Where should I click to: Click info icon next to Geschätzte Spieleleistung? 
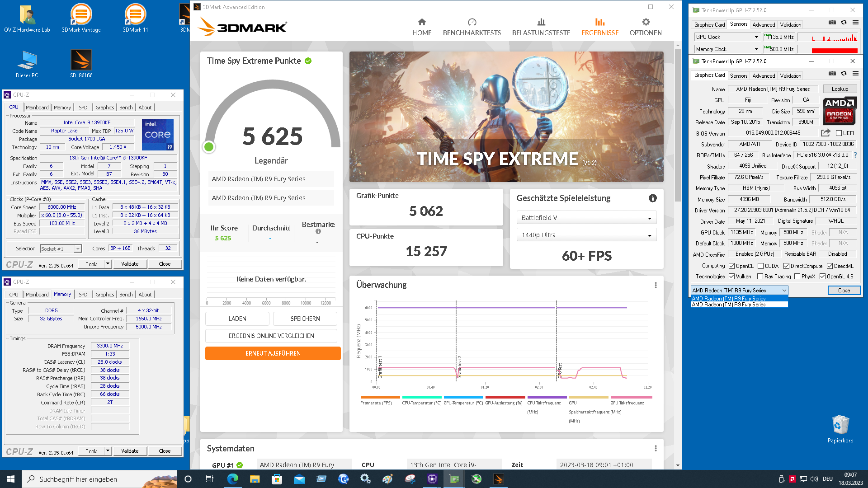(x=652, y=198)
